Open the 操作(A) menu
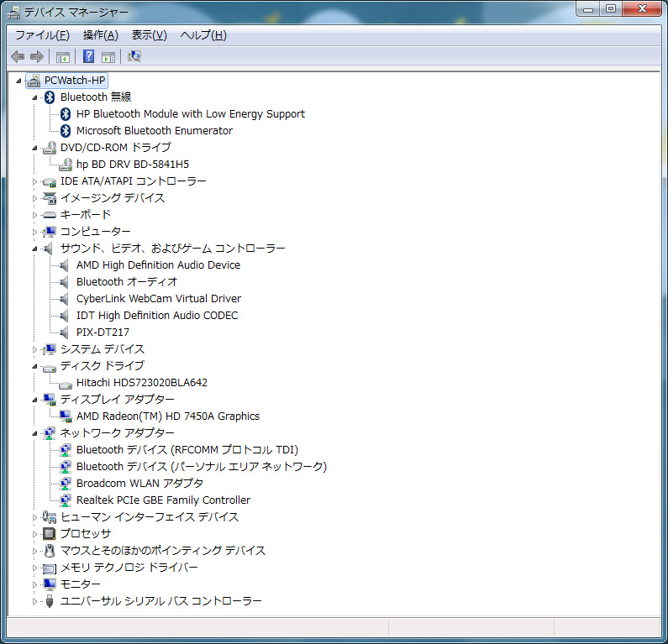This screenshot has width=668, height=644. (x=100, y=35)
